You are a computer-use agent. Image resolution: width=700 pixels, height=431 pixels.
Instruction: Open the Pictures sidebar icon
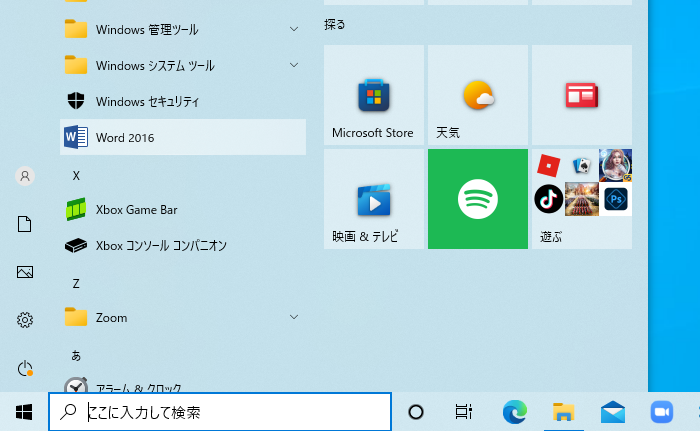pyautogui.click(x=25, y=272)
